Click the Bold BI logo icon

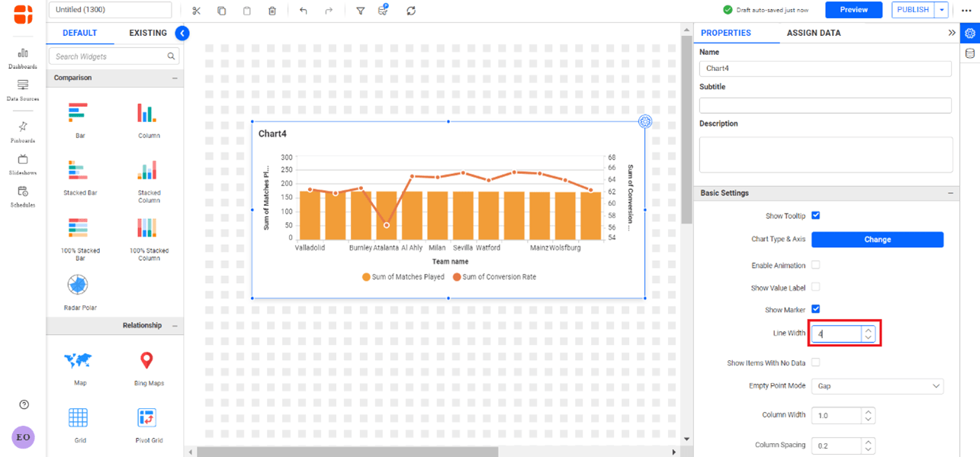pos(24,13)
